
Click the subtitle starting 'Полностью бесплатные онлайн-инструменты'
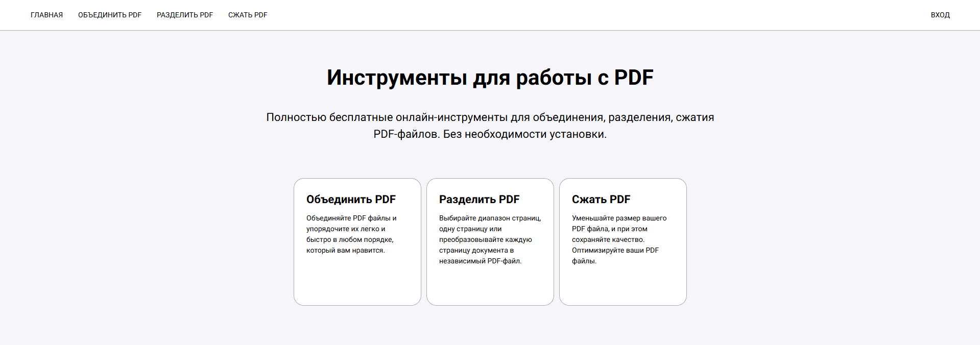490,126
